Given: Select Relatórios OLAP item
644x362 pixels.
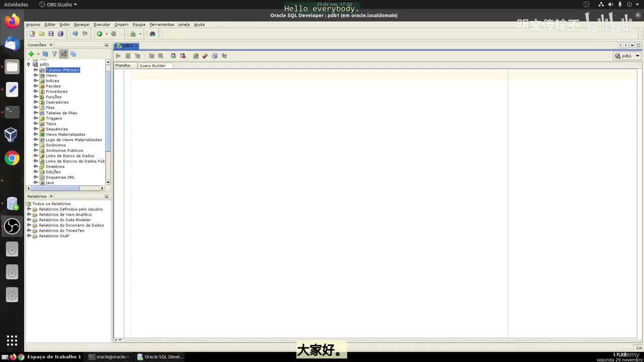Looking at the screenshot, I should 54,236.
